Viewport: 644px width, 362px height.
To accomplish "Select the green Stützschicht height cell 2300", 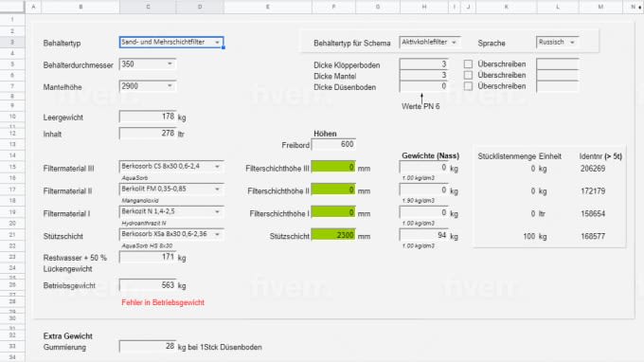I will pyautogui.click(x=333, y=235).
